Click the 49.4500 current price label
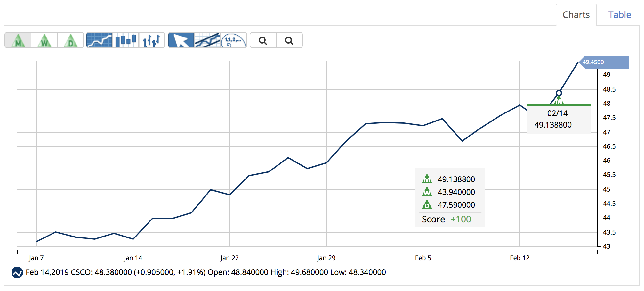 (x=604, y=62)
